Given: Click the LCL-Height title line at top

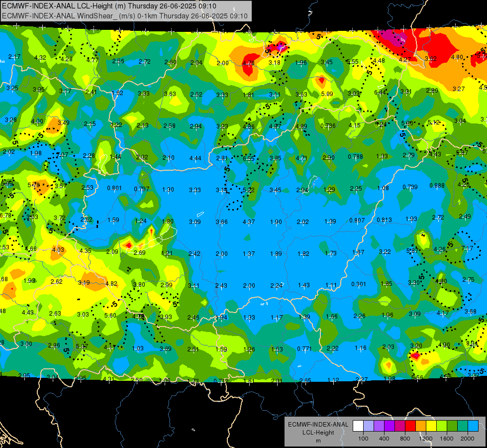Looking at the screenshot, I should point(109,6).
